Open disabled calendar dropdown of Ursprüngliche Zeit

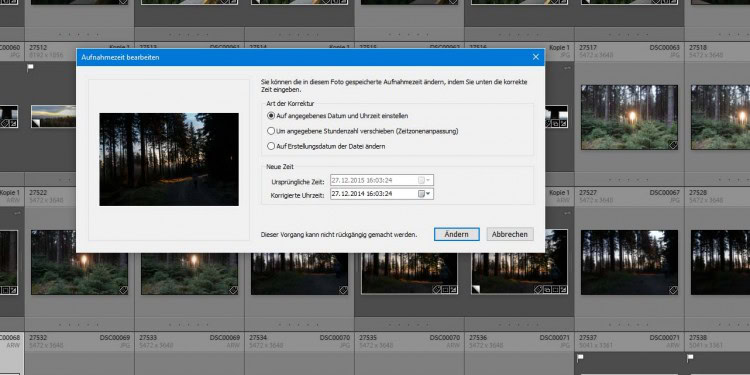click(x=425, y=180)
